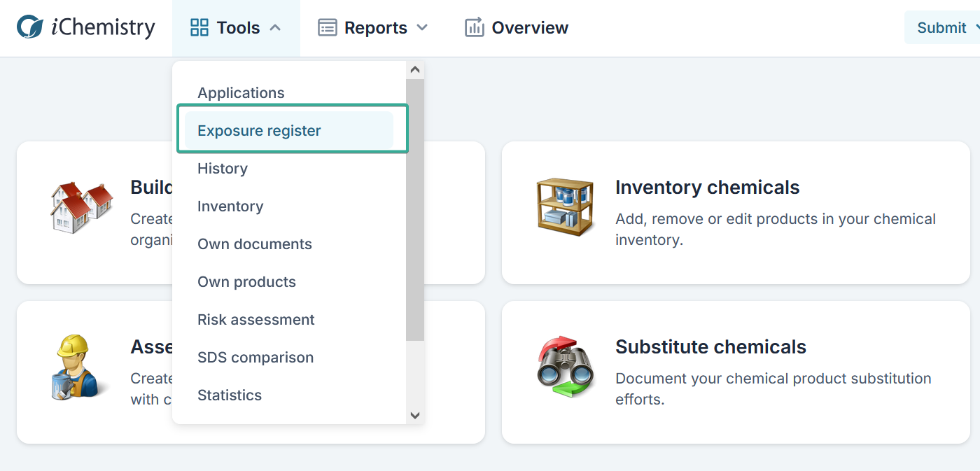980x471 pixels.
Task: Click the menu scrollbar up arrow
Action: pyautogui.click(x=415, y=70)
